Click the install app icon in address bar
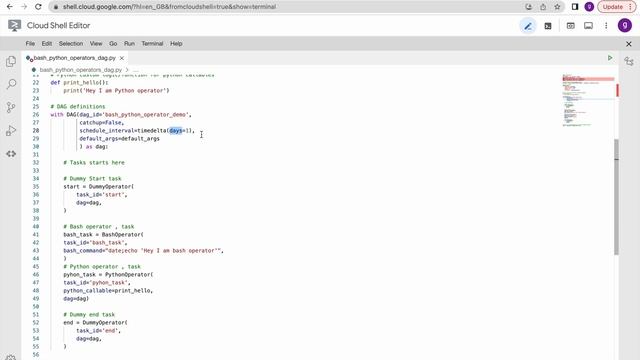Screen dimensions: 640x360 (x=529, y=7)
